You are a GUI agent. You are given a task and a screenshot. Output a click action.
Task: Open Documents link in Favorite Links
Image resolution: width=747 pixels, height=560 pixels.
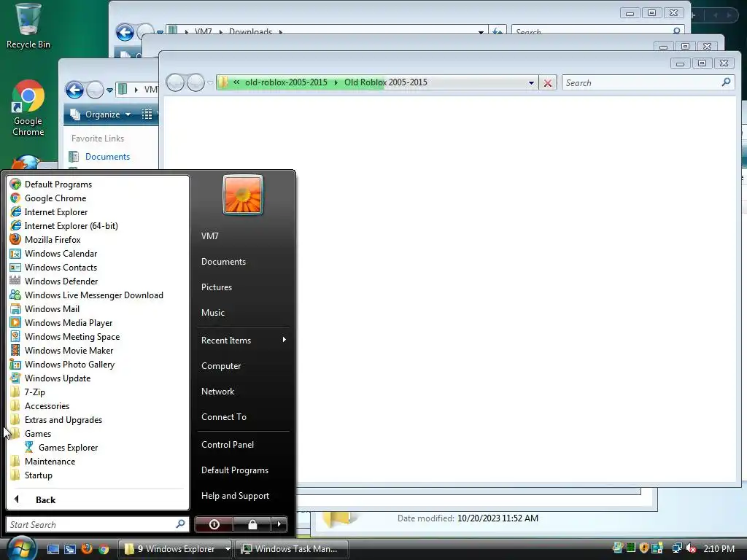[x=107, y=157]
